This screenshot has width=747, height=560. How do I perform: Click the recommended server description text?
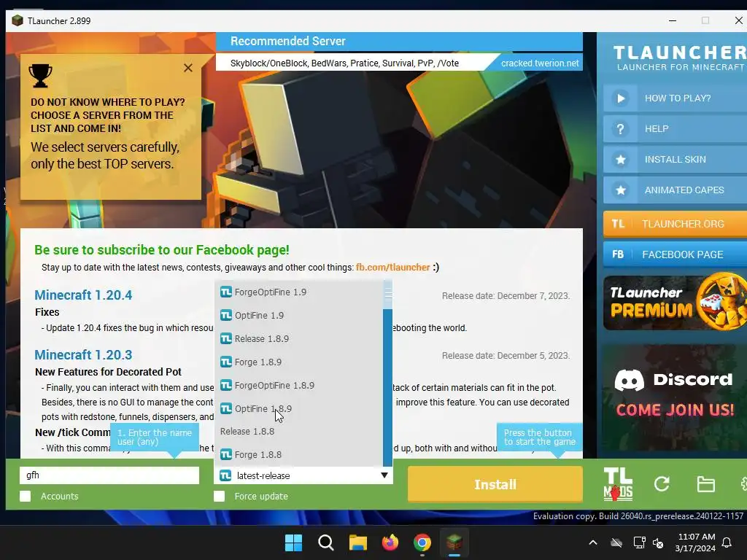344,63
